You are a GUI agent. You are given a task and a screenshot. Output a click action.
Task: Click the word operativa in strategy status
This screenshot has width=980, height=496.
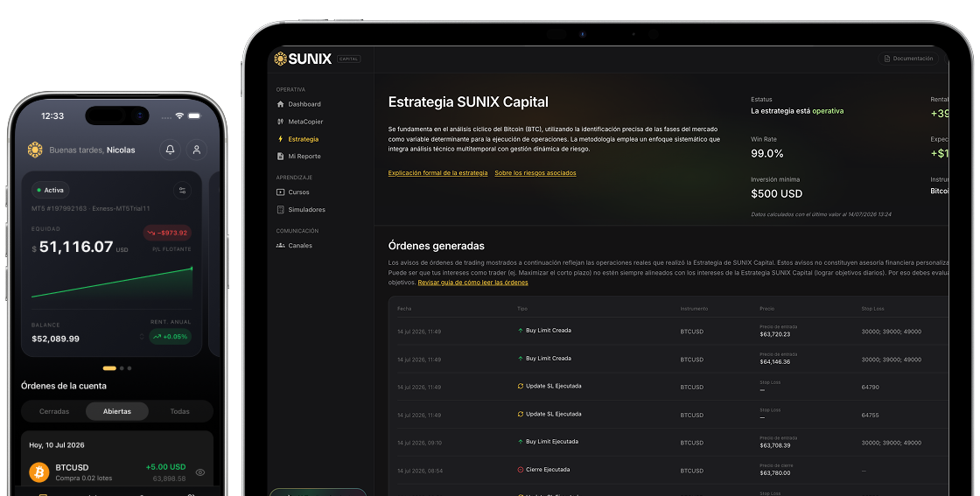coord(828,111)
